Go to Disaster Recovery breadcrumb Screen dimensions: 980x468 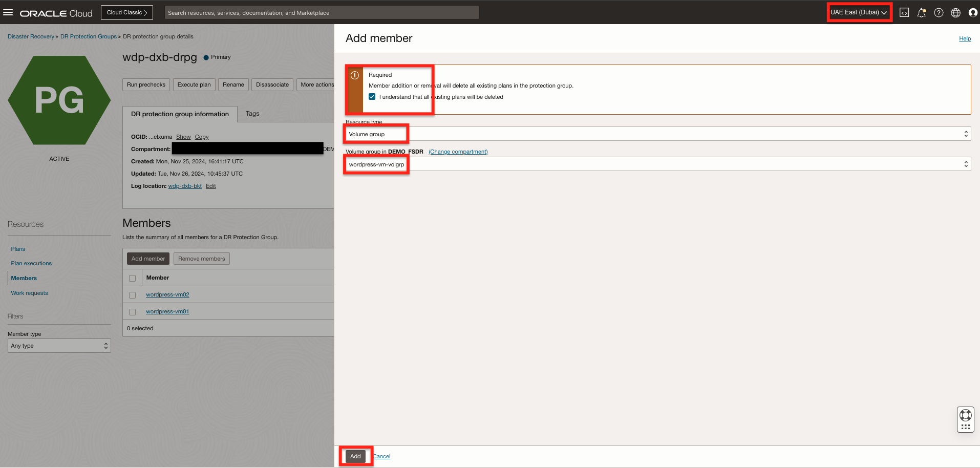(31, 36)
